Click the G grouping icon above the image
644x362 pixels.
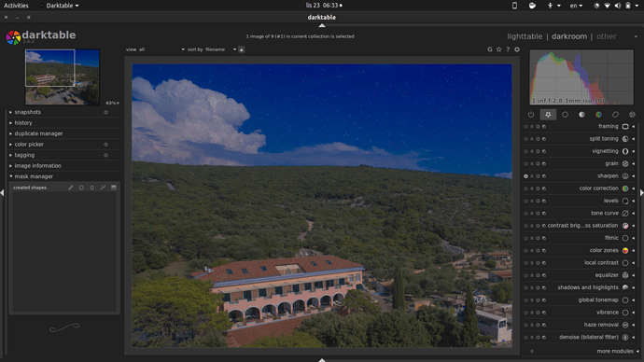(x=490, y=49)
